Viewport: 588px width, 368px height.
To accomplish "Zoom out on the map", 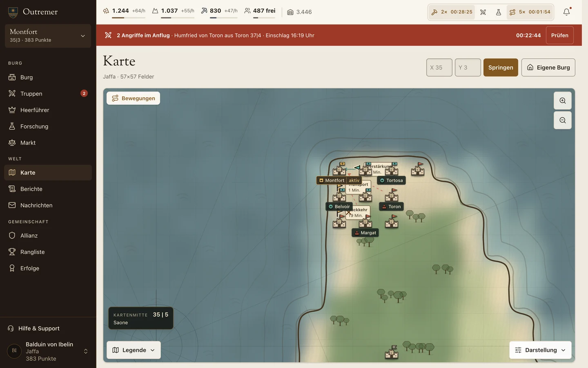I will coord(563,120).
